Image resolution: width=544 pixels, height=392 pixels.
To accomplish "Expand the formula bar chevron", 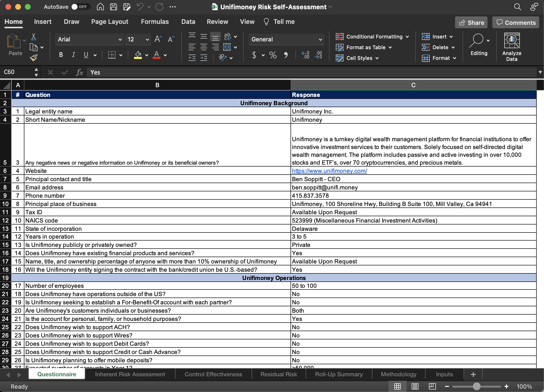I will pyautogui.click(x=540, y=72).
